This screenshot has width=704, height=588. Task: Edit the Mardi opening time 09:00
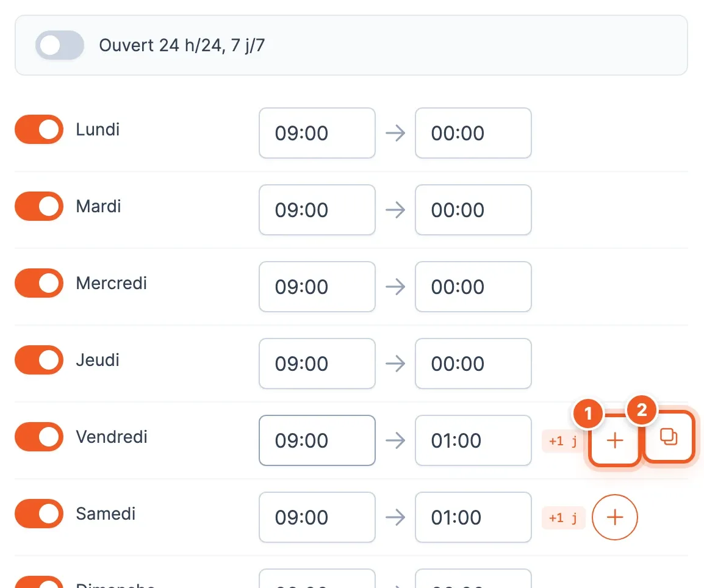pos(317,210)
